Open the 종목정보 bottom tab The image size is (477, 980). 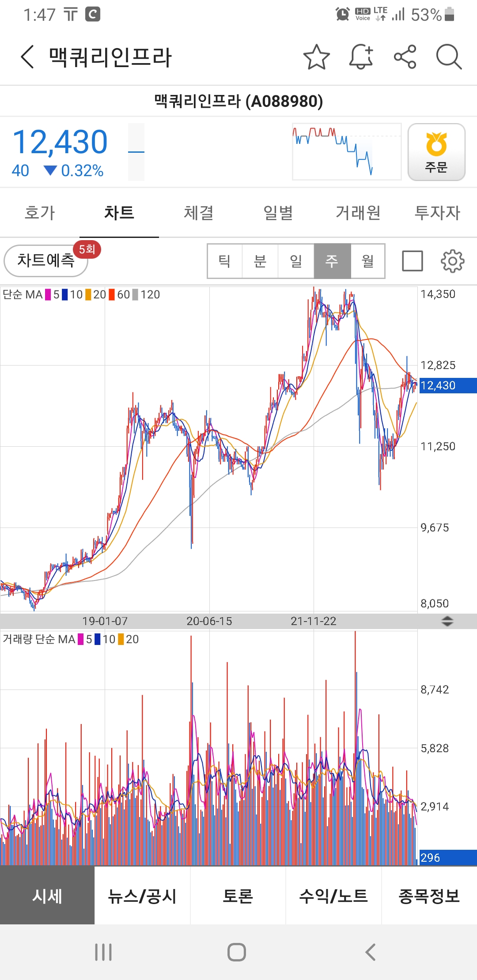429,896
